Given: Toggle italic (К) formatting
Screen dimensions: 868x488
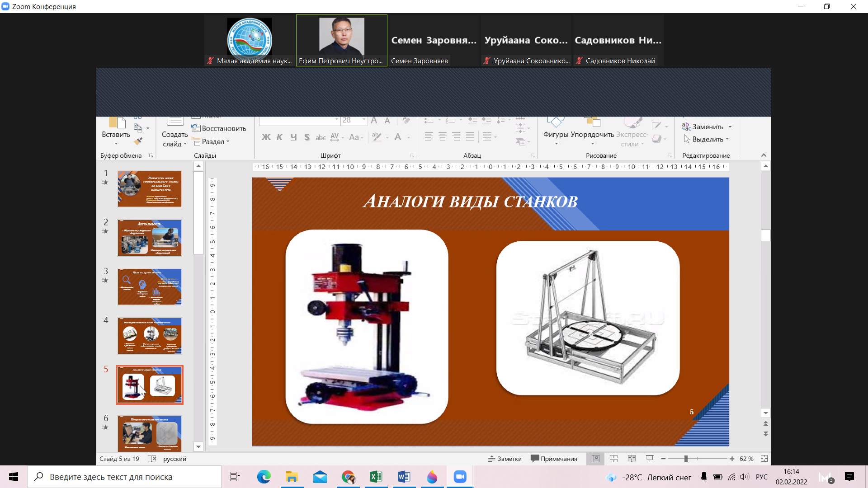Looking at the screenshot, I should tap(279, 137).
